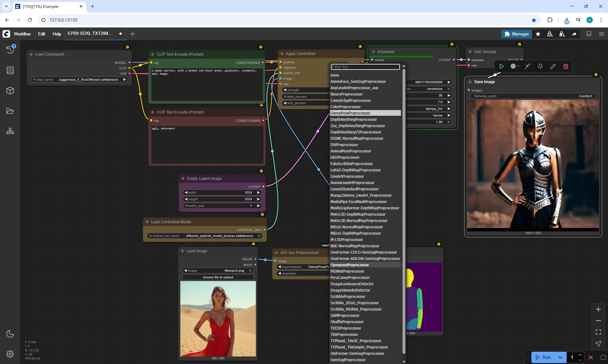The width and height of the screenshot is (608, 364).
Task: Open the queue history sidebar icon
Action: click(10, 49)
